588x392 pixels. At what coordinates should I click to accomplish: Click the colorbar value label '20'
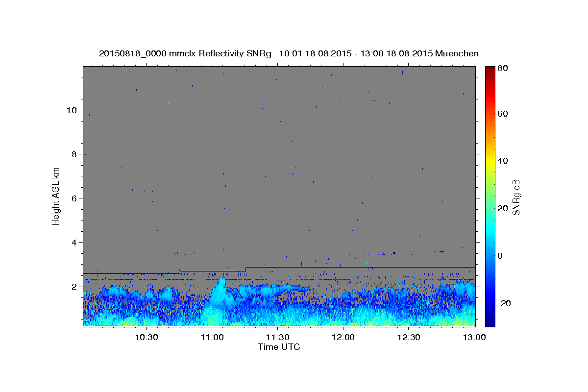coord(503,208)
